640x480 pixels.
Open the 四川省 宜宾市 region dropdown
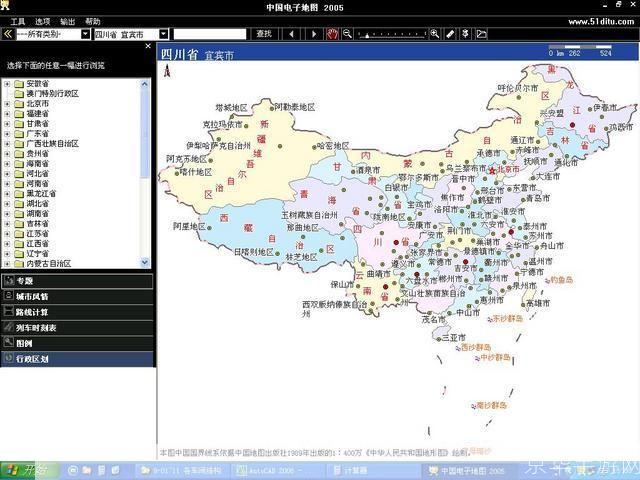164,34
